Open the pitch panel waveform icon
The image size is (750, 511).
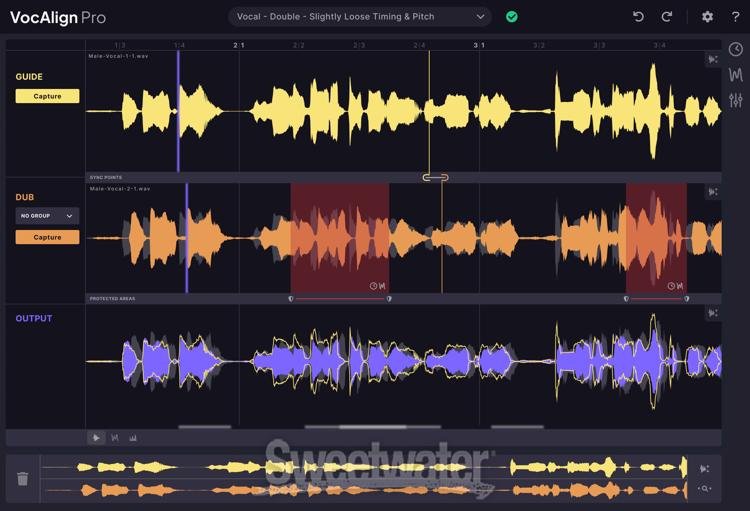(736, 75)
